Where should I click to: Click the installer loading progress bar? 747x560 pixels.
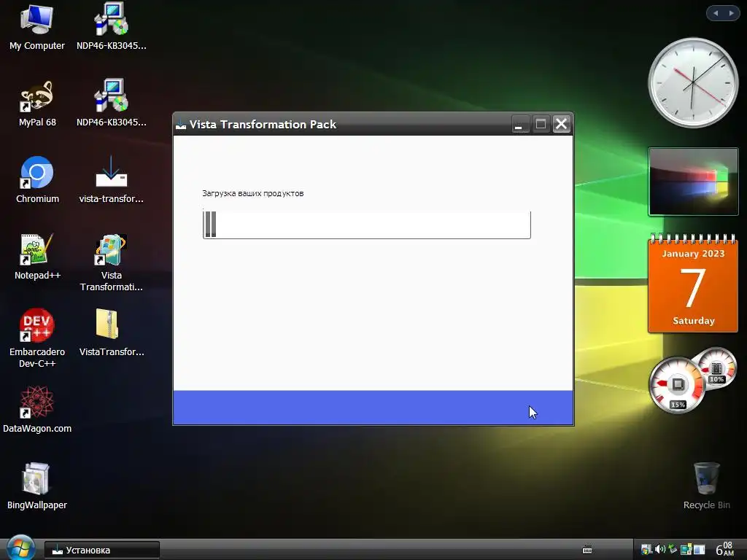[366, 225]
